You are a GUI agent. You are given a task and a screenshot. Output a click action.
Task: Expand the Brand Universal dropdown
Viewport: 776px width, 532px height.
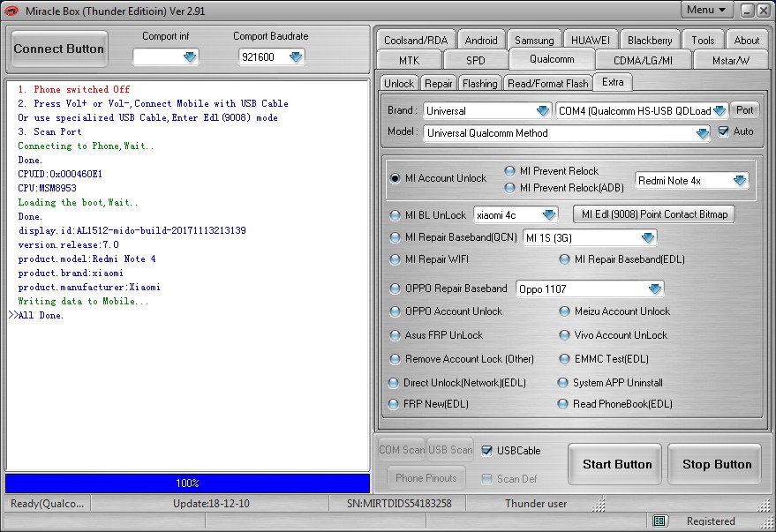tap(543, 111)
